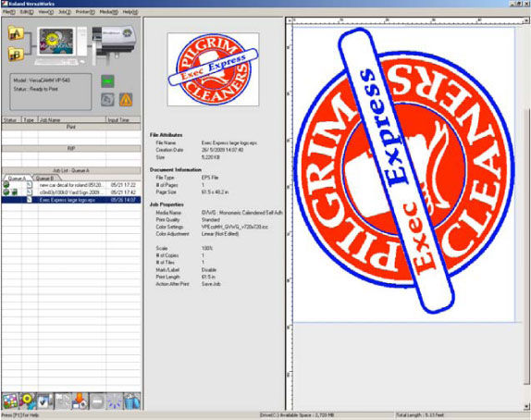Click the colorful add-job icon in bottom toolbar
This screenshot has width=531, height=420.
10,401
